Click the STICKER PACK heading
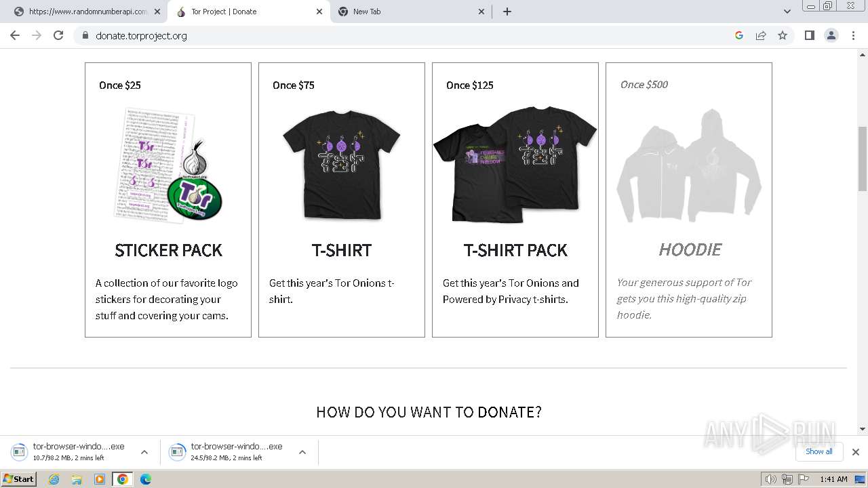 click(x=168, y=250)
